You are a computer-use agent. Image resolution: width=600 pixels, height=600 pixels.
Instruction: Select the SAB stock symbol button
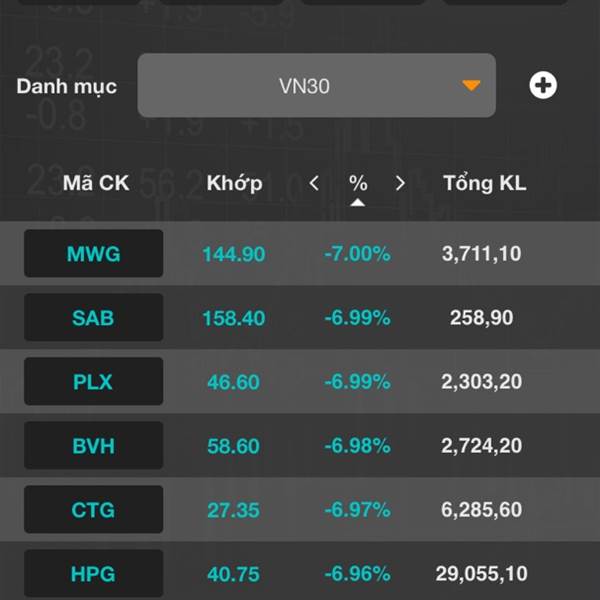click(93, 318)
